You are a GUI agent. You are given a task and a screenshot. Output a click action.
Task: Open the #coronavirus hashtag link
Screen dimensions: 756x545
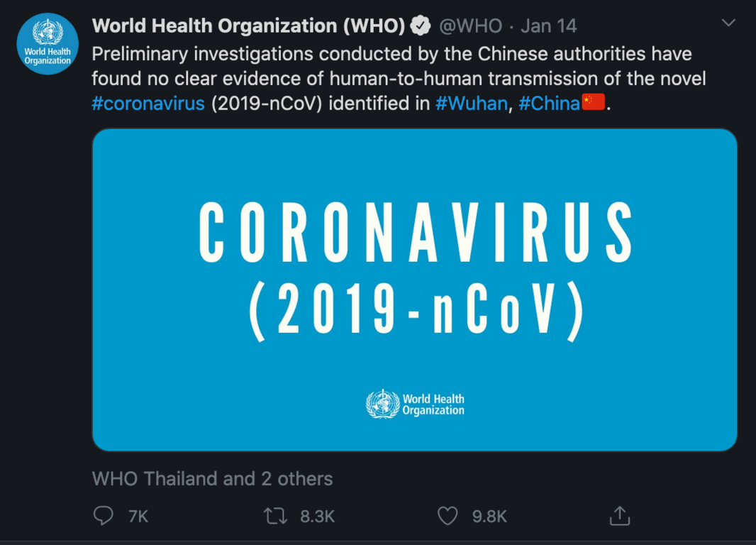pyautogui.click(x=148, y=104)
